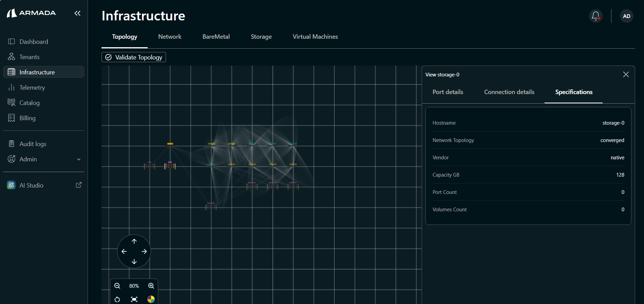Switch to the Network tab
Viewport: 644px width, 304px height.
(x=170, y=37)
